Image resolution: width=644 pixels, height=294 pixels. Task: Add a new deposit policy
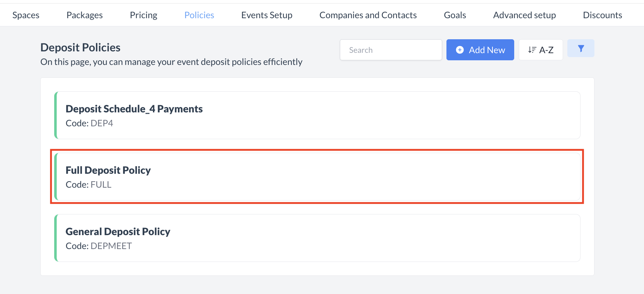(480, 50)
